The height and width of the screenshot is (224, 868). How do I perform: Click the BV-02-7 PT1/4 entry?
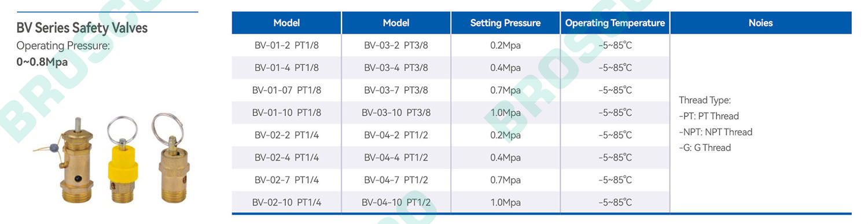(x=286, y=180)
